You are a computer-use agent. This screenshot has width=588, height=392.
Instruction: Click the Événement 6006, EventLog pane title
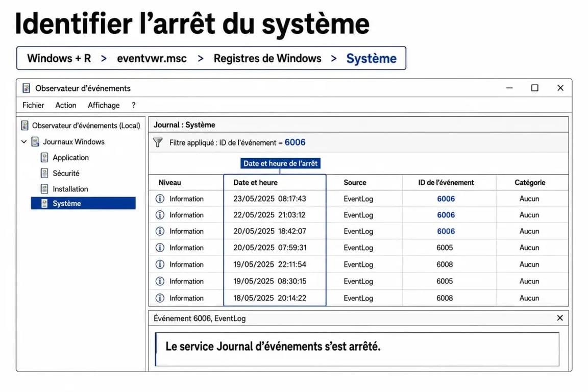coord(200,318)
